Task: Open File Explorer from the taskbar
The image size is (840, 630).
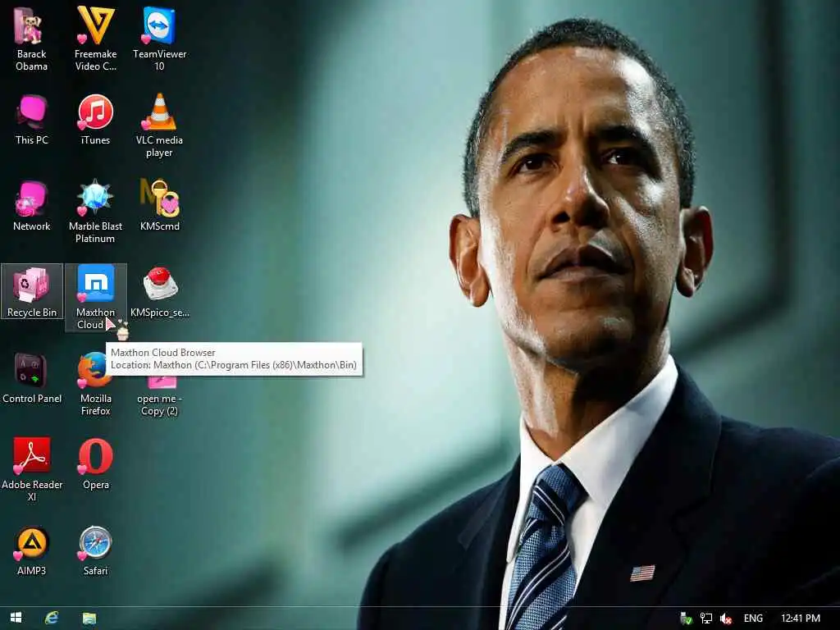Action: click(89, 619)
